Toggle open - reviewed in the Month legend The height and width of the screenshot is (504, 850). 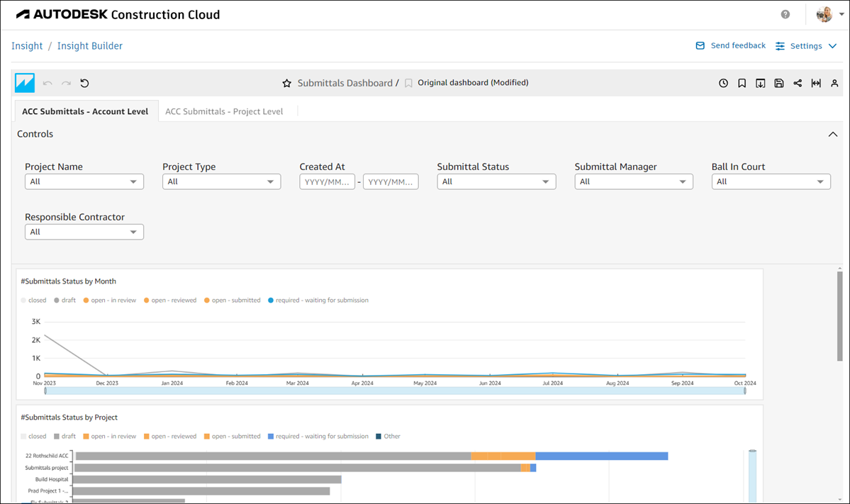(x=170, y=301)
